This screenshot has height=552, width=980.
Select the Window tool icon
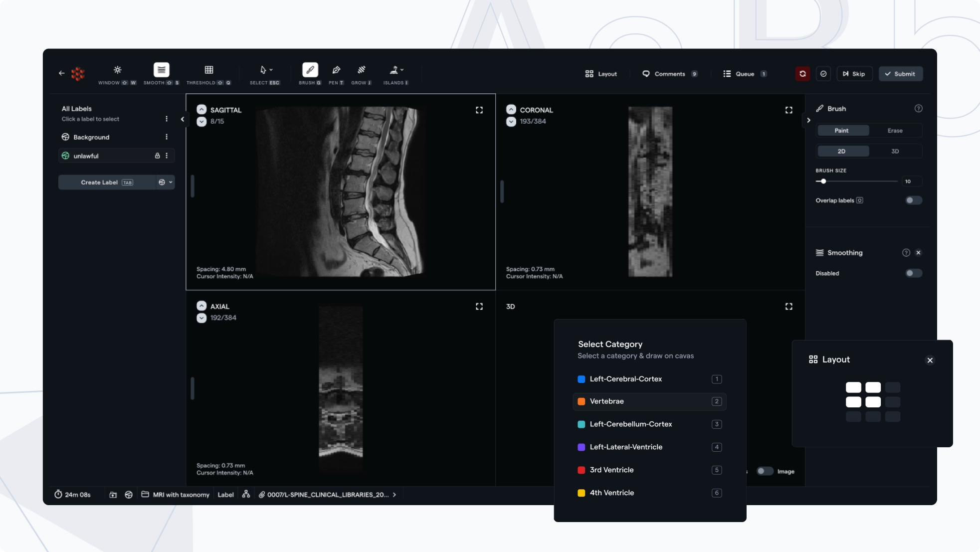(x=117, y=70)
